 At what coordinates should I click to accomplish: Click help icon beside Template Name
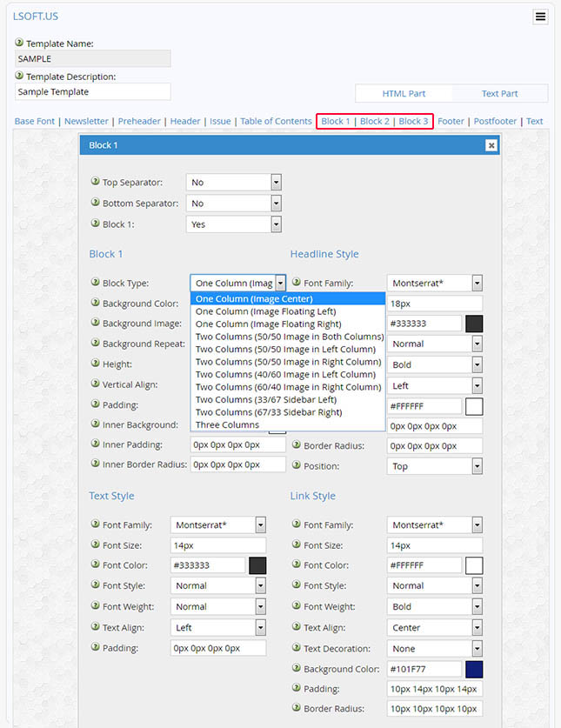point(19,43)
